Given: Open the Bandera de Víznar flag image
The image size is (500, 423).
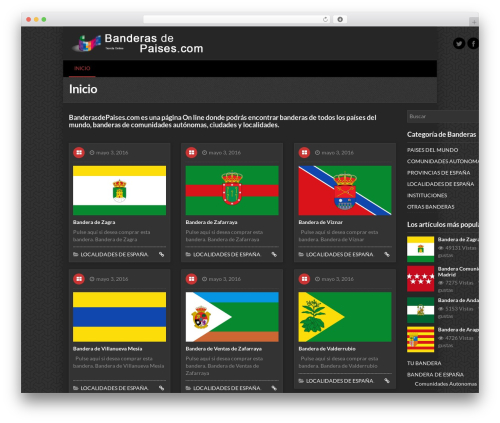Looking at the screenshot, I should 345,190.
